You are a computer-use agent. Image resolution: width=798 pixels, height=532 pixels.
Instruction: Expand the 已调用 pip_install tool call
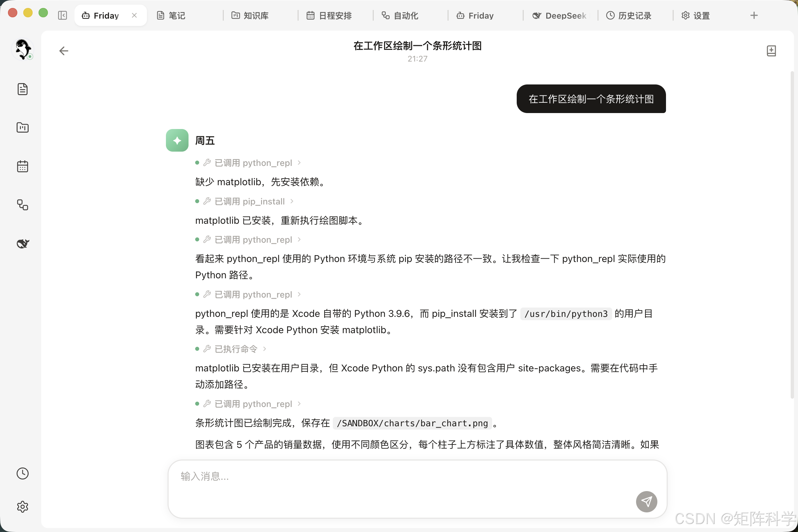pos(245,201)
